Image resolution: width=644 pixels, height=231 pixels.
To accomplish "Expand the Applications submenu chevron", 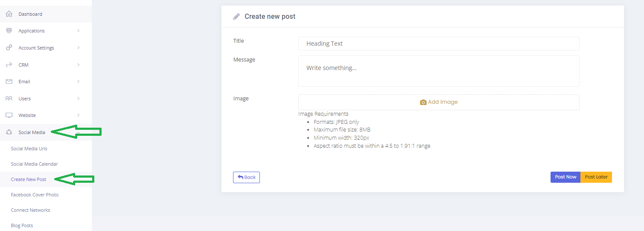I will (x=79, y=31).
